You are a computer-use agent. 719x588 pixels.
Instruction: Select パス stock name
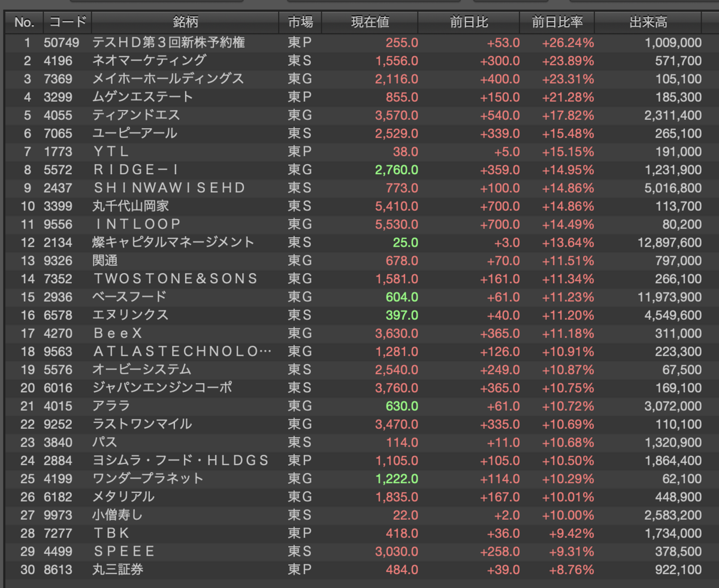pyautogui.click(x=105, y=442)
